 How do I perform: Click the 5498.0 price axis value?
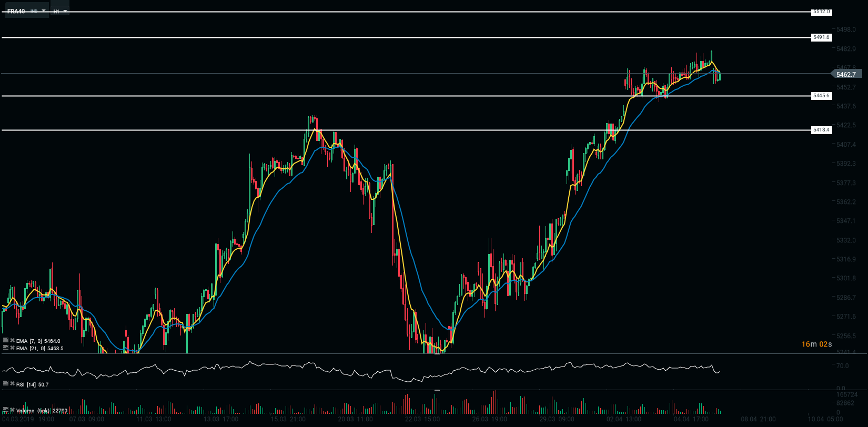(x=846, y=29)
